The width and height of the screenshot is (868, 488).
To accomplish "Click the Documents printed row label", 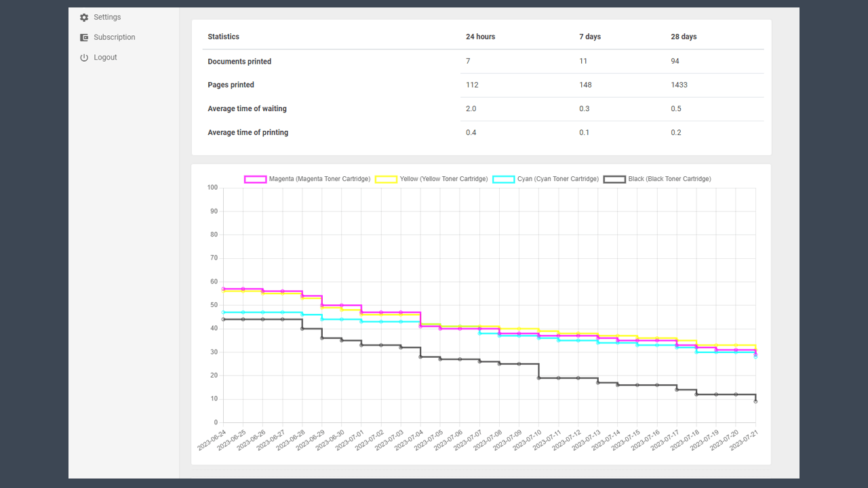I will coord(239,62).
